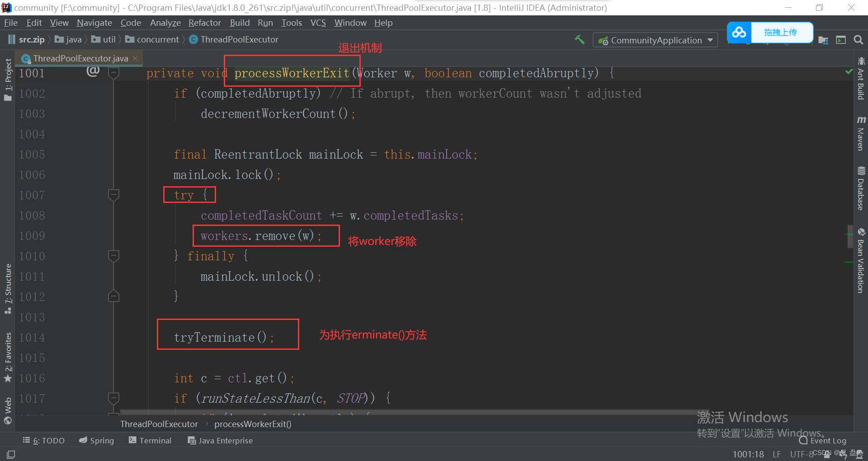Toggle tool window bars corner icon

(x=11, y=454)
